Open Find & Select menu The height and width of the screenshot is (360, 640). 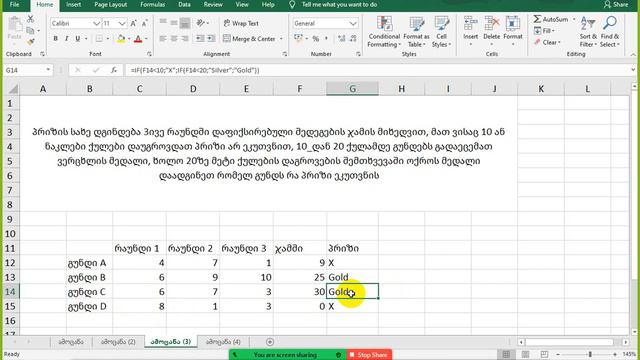(609, 32)
